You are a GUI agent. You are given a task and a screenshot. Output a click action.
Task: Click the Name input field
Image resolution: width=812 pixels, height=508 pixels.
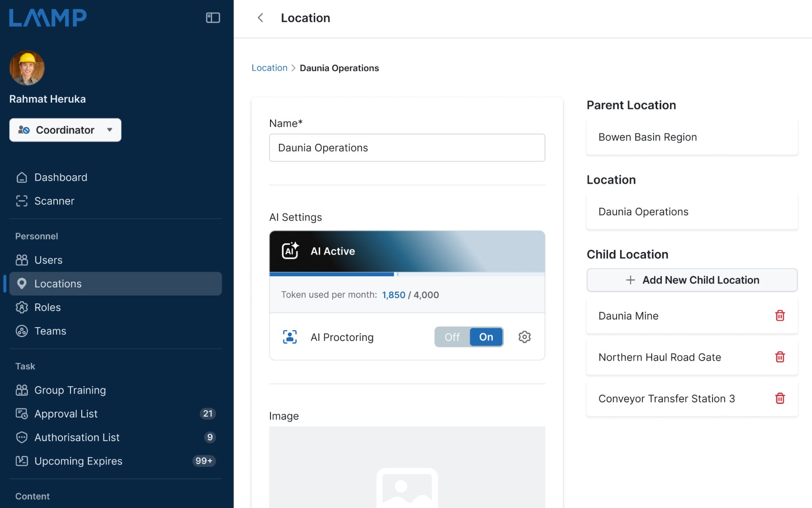click(407, 148)
